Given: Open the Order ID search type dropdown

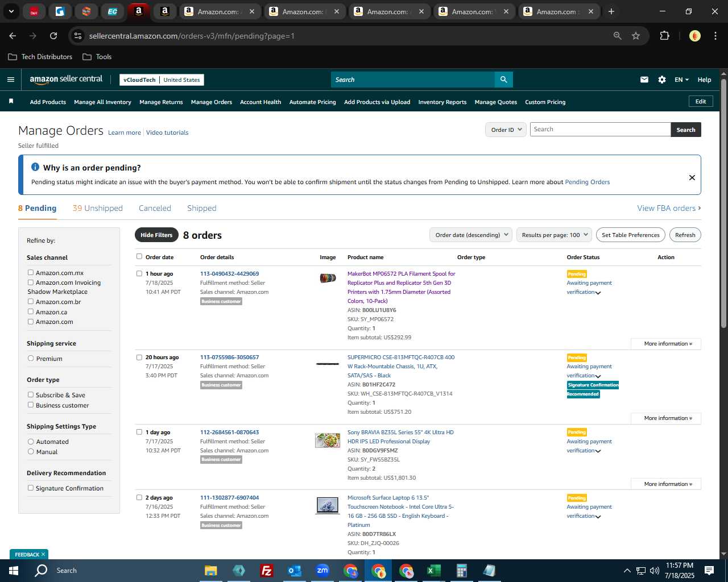Looking at the screenshot, I should pyautogui.click(x=506, y=130).
